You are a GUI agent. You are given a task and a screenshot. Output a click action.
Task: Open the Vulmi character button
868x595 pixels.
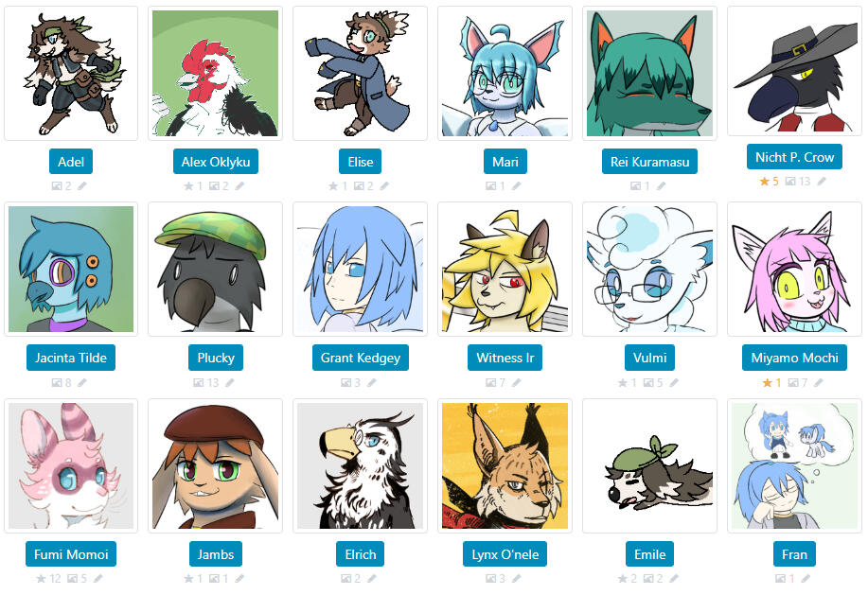point(649,358)
